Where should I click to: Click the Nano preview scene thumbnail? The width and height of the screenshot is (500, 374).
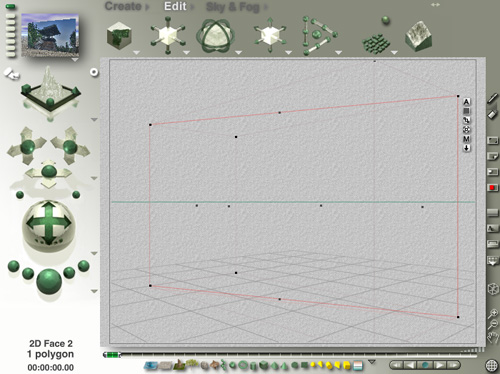coord(50,35)
